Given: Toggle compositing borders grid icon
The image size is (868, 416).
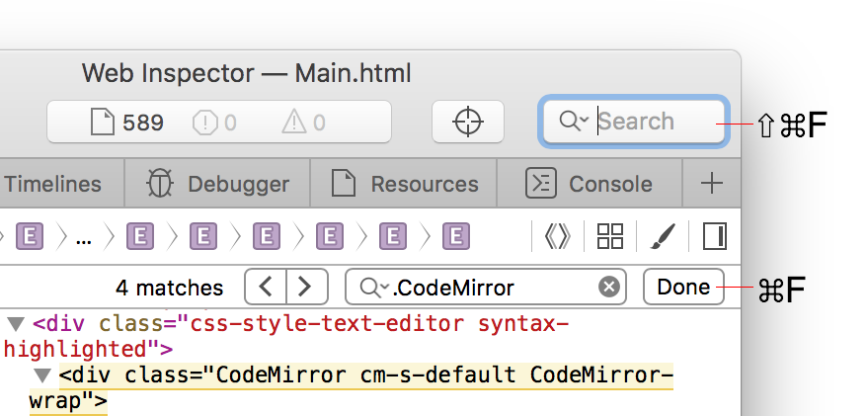Looking at the screenshot, I should pyautogui.click(x=610, y=236).
